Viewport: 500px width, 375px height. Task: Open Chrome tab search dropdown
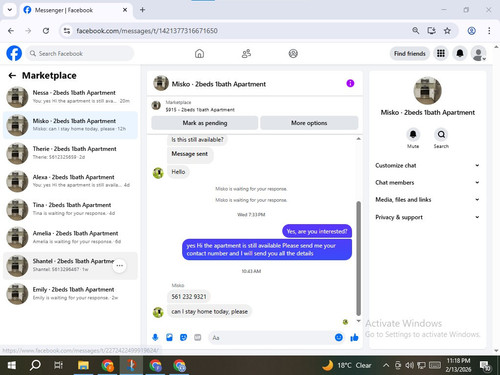(x=10, y=10)
